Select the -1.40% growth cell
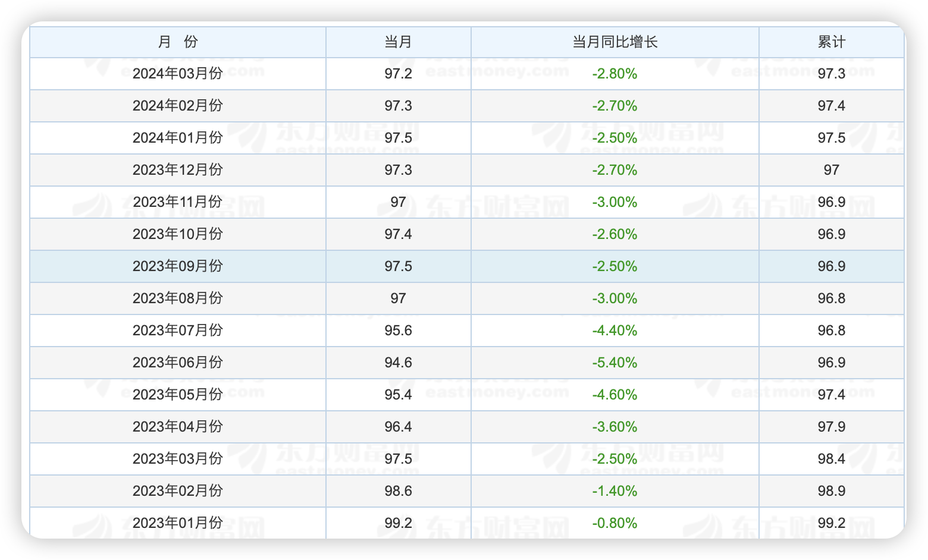Screen dimensions: 928x560 615,491
